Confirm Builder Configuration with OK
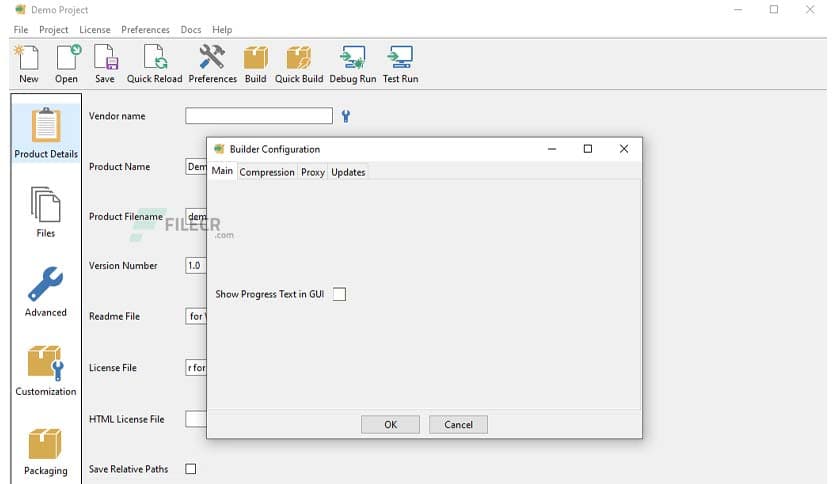 (390, 425)
